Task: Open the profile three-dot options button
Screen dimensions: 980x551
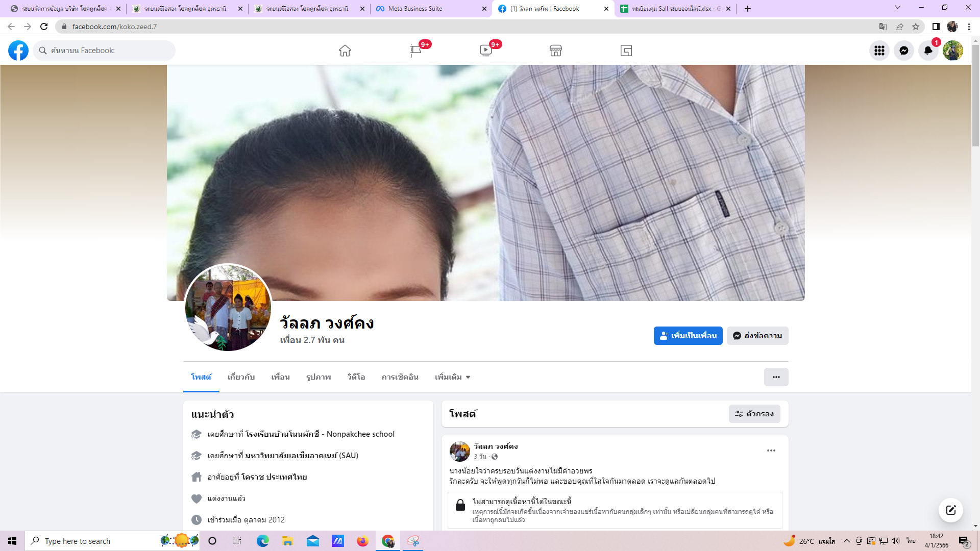Action: (x=776, y=377)
